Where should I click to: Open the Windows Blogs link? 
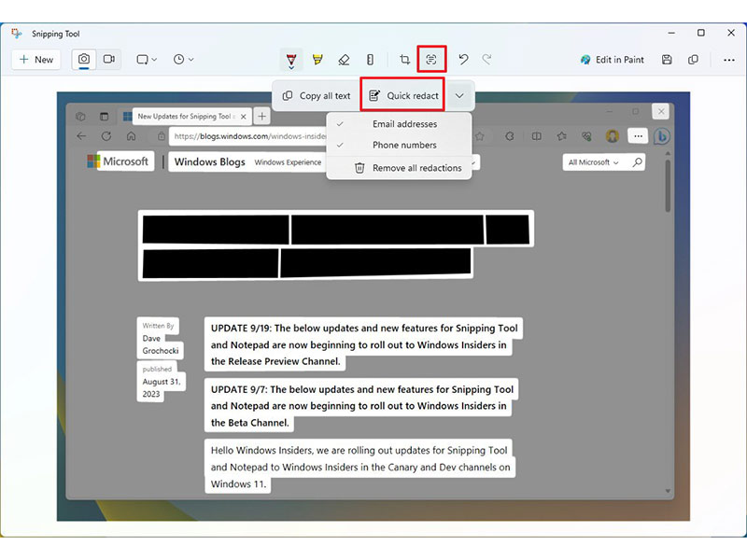(209, 161)
